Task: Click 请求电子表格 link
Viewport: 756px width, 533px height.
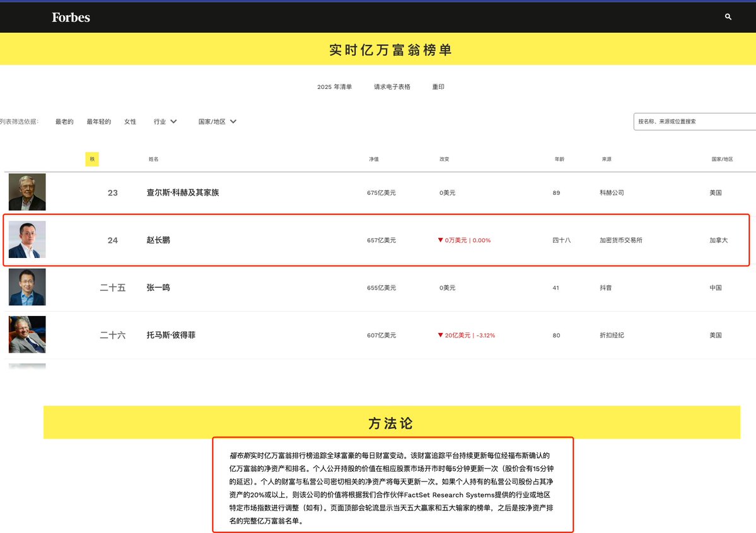Action: click(392, 87)
